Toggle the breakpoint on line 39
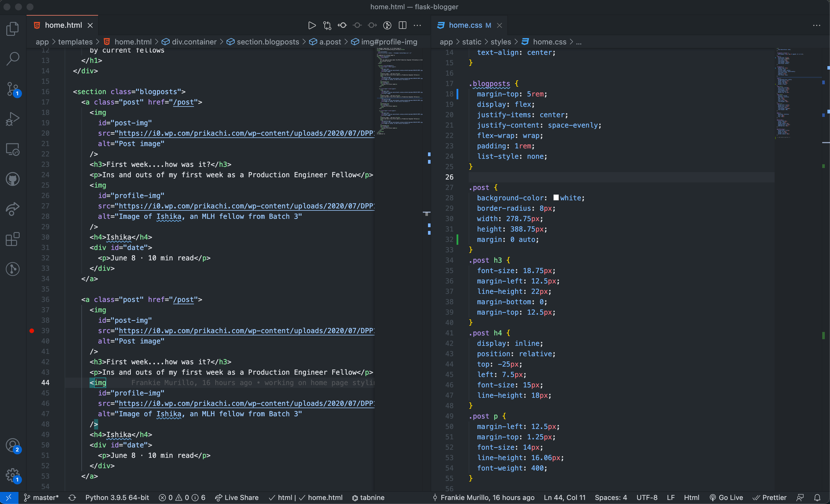Viewport: 830px width, 504px height. point(32,331)
